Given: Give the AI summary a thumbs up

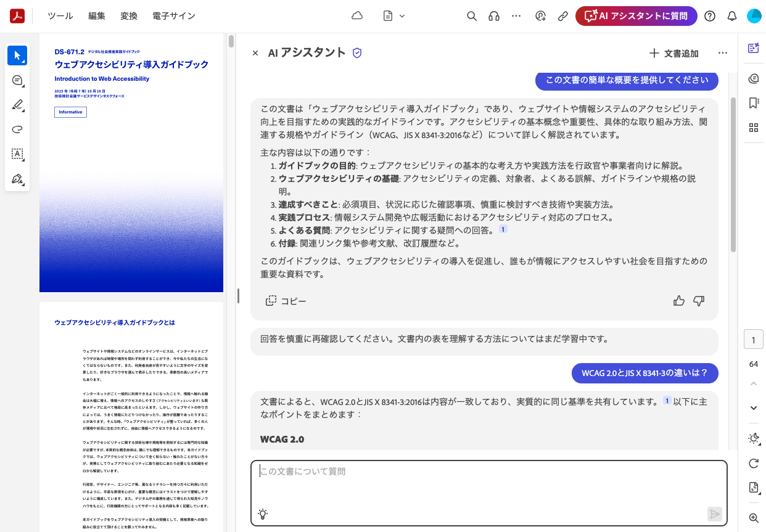Looking at the screenshot, I should tap(679, 301).
